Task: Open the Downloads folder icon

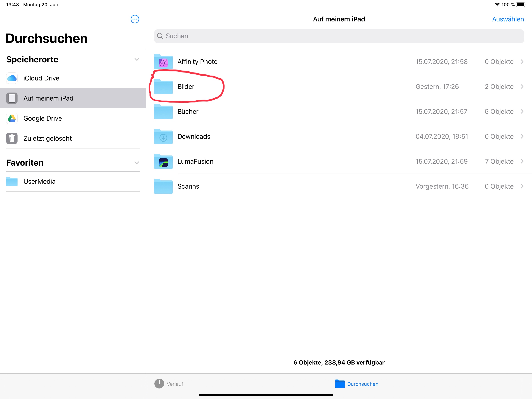Action: click(x=163, y=137)
